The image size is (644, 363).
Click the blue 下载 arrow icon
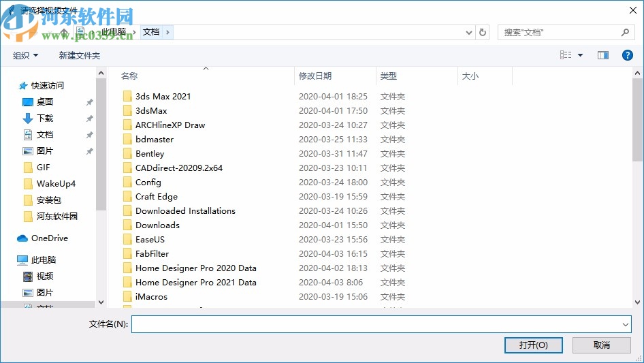27,119
